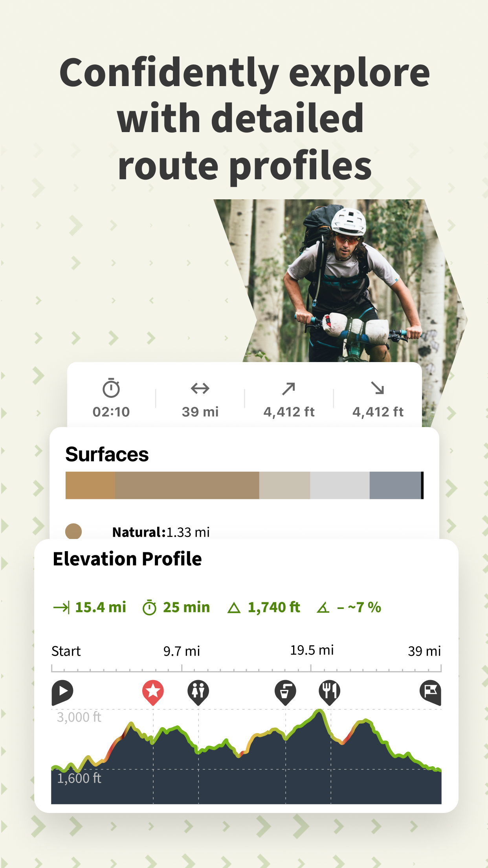
Task: Tap the ascent arrow icon
Action: click(x=289, y=388)
